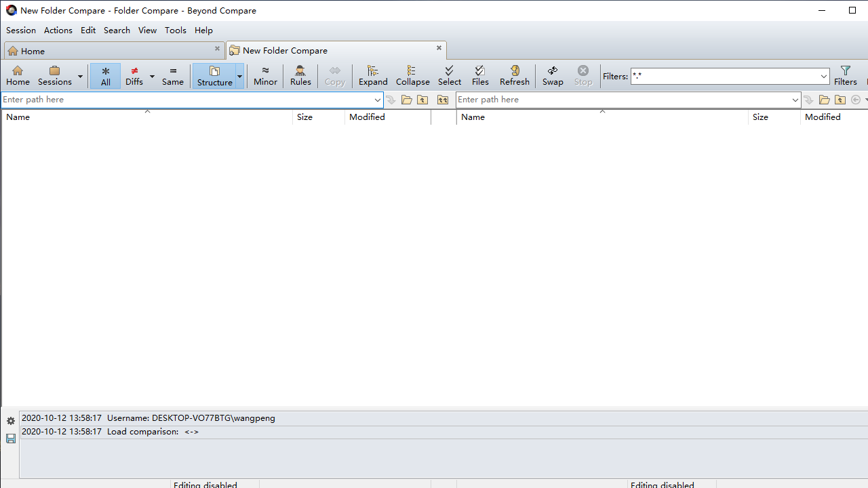
Task: Open the Filters combo box dropdown
Action: pyautogui.click(x=824, y=77)
